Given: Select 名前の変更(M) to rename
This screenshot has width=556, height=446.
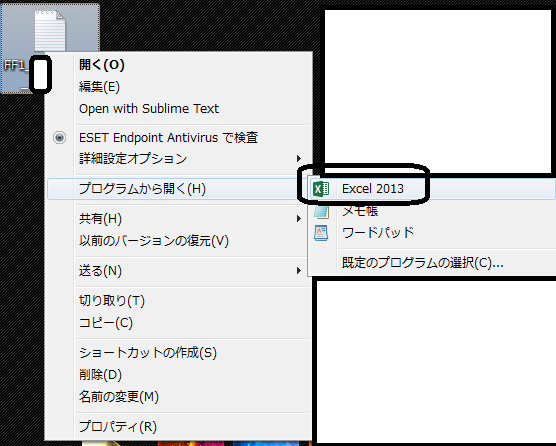Looking at the screenshot, I should click(179, 397).
